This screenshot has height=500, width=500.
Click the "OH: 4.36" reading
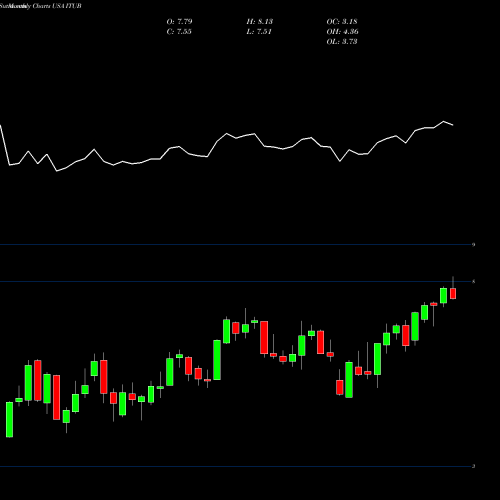click(x=342, y=32)
